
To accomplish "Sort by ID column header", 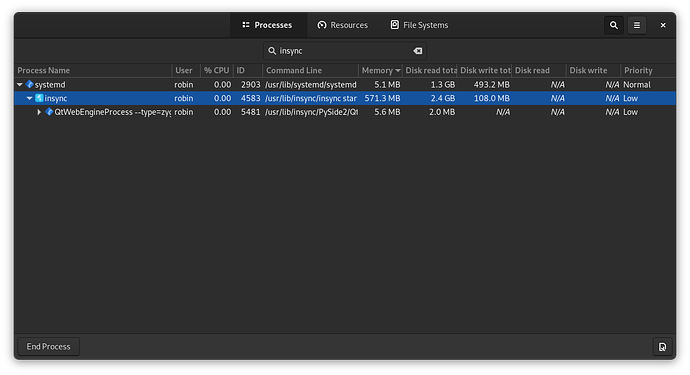I will click(x=248, y=70).
